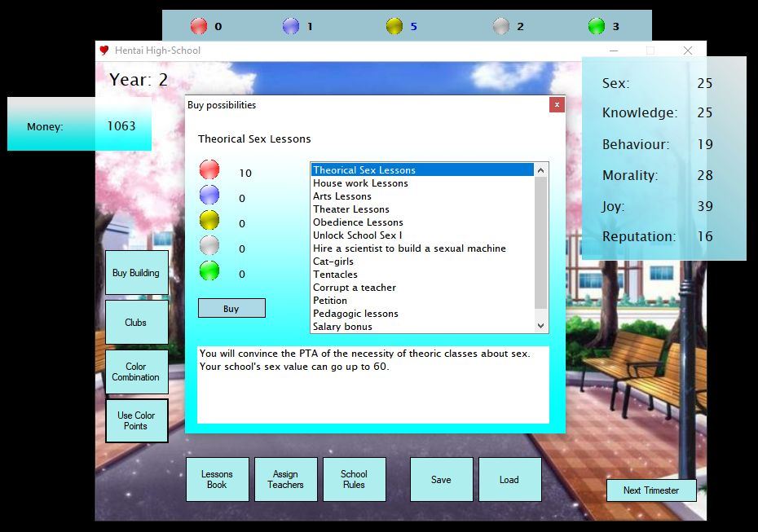Click the green orb in the top points bar
758x532 pixels.
[x=597, y=26]
